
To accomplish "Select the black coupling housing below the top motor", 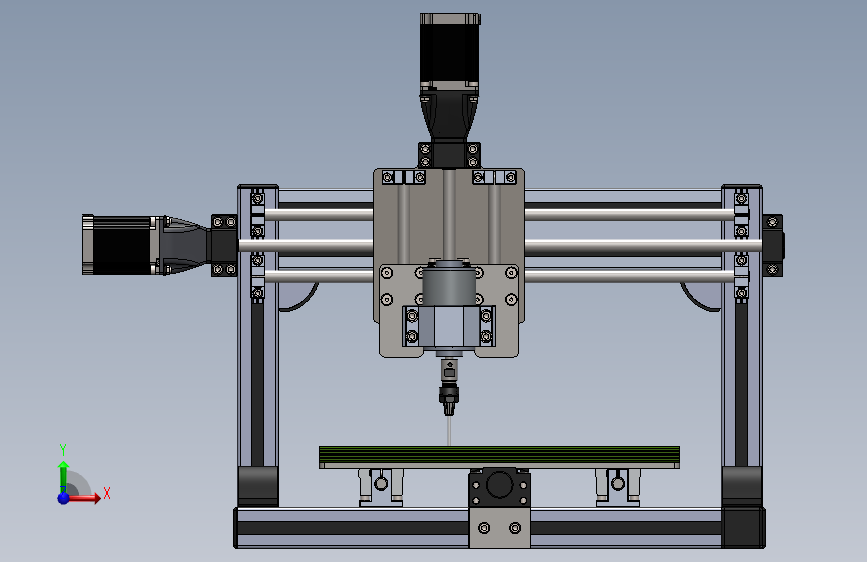I will coord(450,116).
